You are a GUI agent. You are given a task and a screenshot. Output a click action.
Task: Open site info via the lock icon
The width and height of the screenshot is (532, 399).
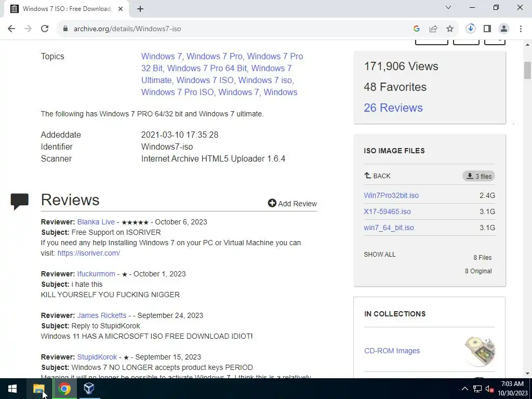[65, 29]
